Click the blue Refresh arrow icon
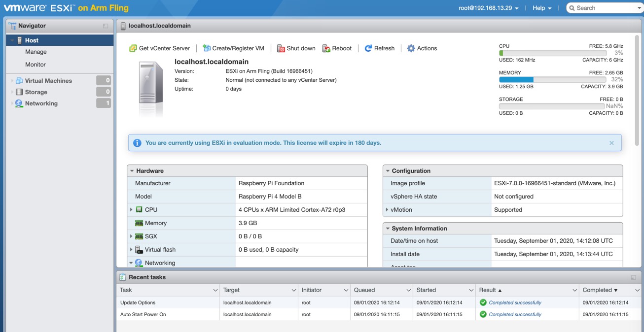Viewport: 644px width, 332px height. coord(368,48)
